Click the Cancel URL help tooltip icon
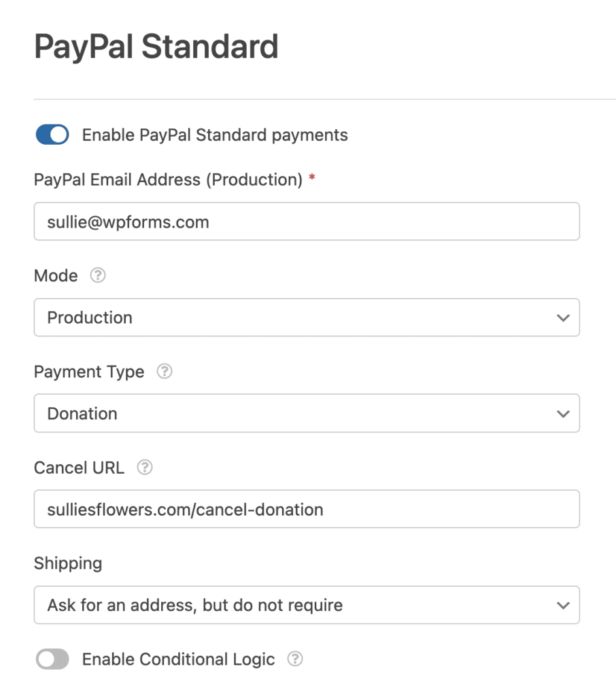 click(145, 468)
